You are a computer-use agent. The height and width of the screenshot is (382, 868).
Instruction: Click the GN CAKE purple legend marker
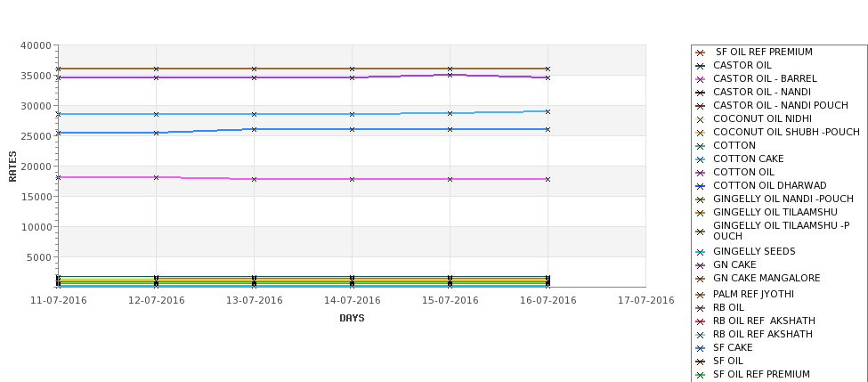tap(701, 265)
